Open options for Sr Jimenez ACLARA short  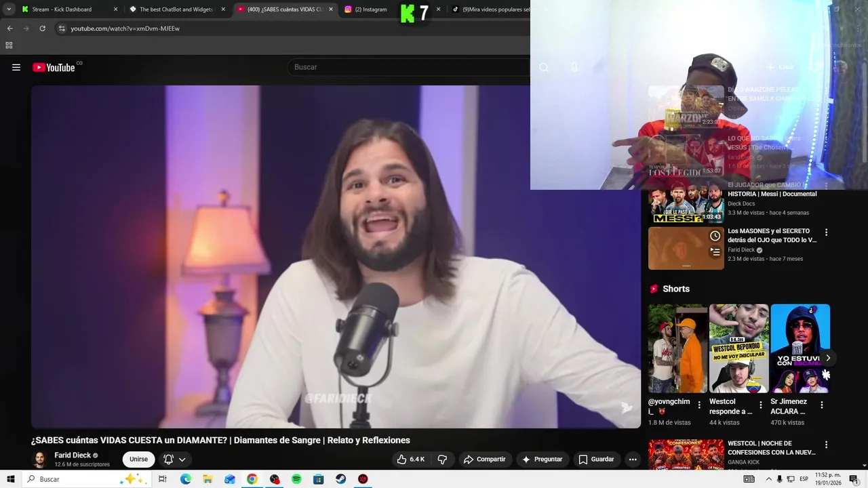click(x=821, y=405)
